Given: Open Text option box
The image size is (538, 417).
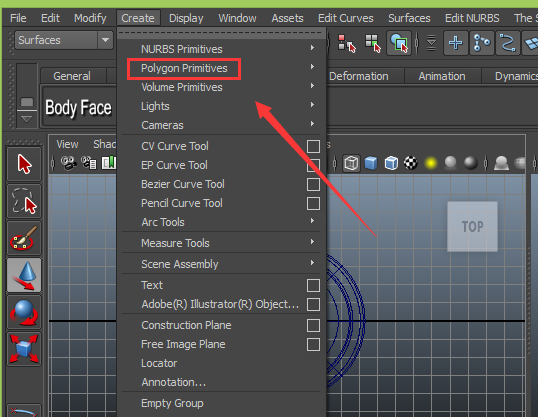Looking at the screenshot, I should coord(313,285).
